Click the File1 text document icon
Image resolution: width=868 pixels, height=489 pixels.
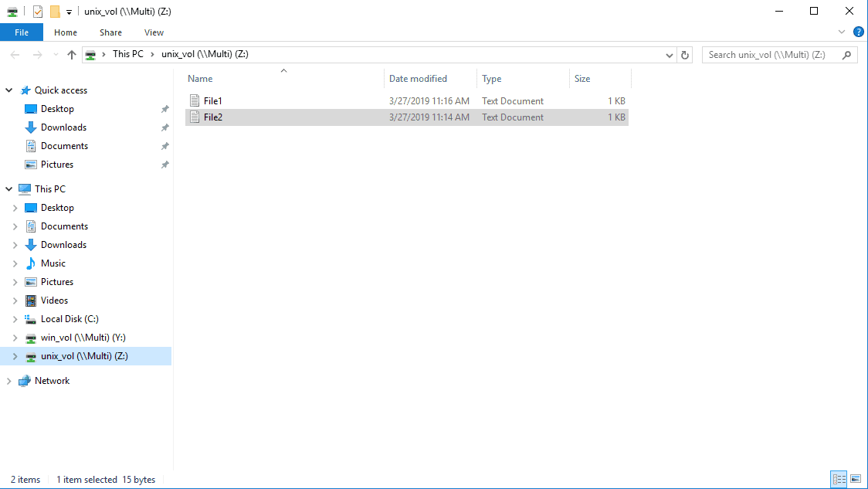click(195, 101)
